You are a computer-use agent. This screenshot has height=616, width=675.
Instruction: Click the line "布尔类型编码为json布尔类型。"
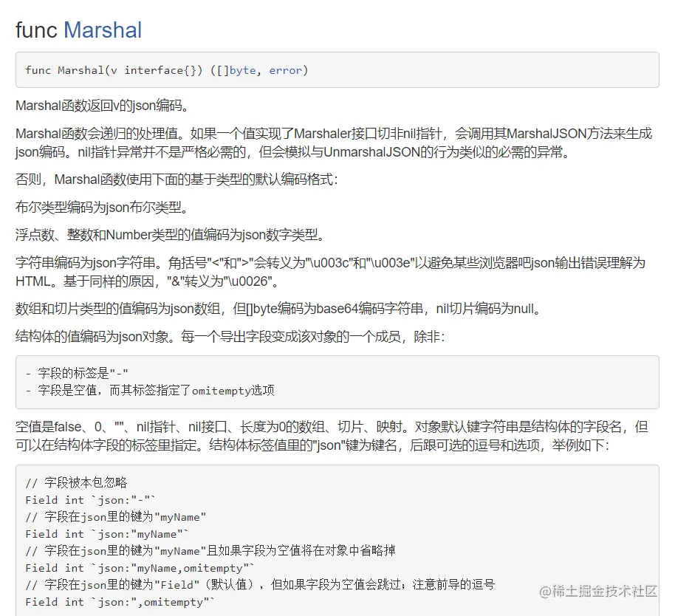click(x=103, y=208)
